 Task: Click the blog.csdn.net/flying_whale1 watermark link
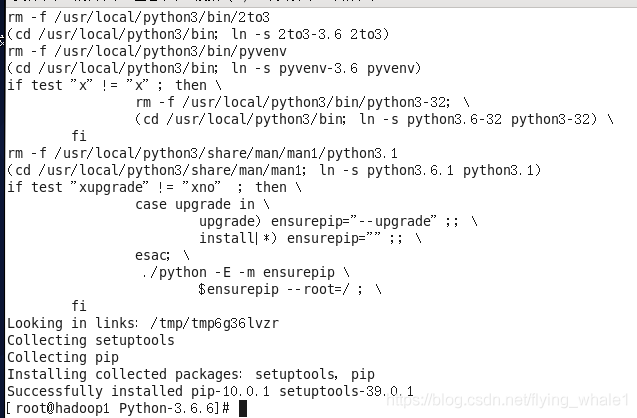click(x=508, y=401)
